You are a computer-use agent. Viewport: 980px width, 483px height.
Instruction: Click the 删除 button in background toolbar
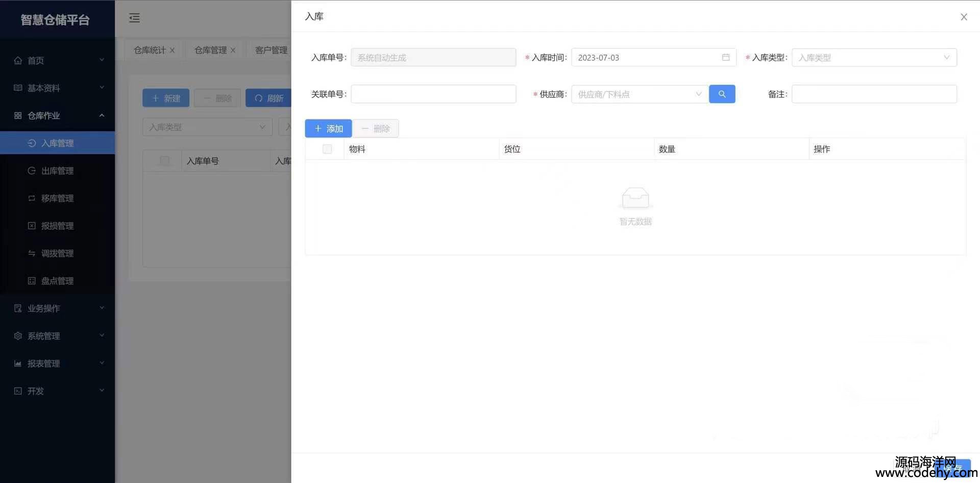point(217,98)
